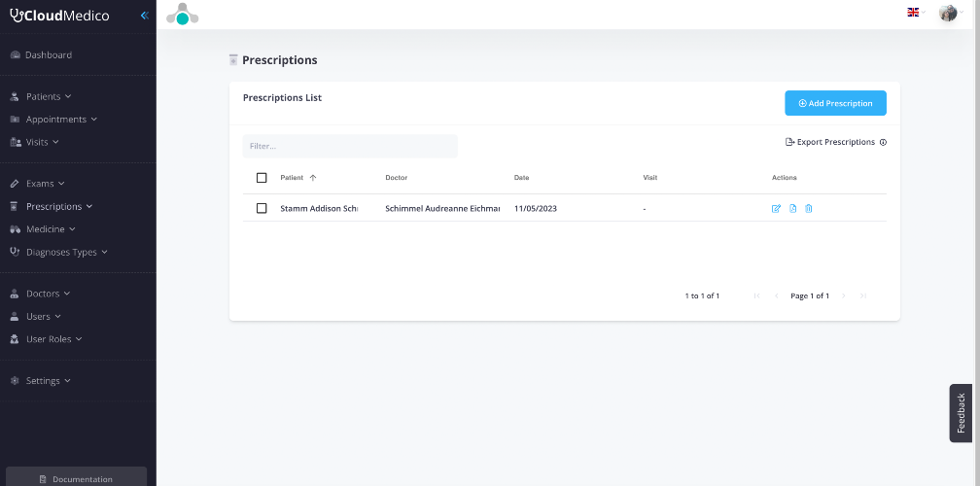The width and height of the screenshot is (980, 486).
Task: Click the Prescriptions sidebar icon
Action: click(x=16, y=207)
